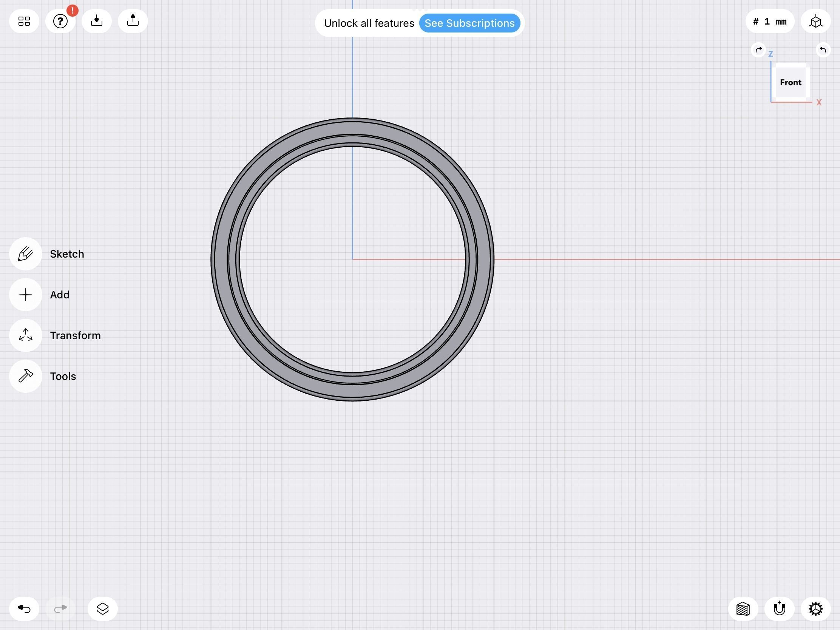Click the Front face of view cube

[x=790, y=82]
